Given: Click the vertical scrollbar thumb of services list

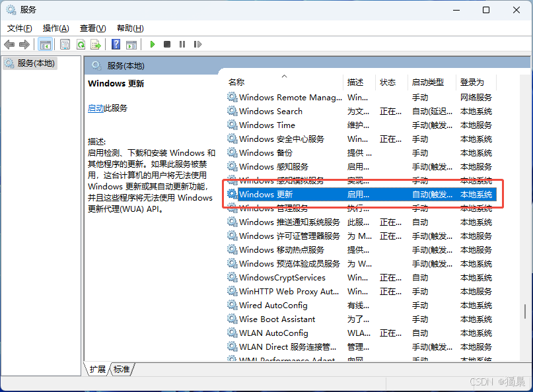Looking at the screenshot, I should point(525,311).
